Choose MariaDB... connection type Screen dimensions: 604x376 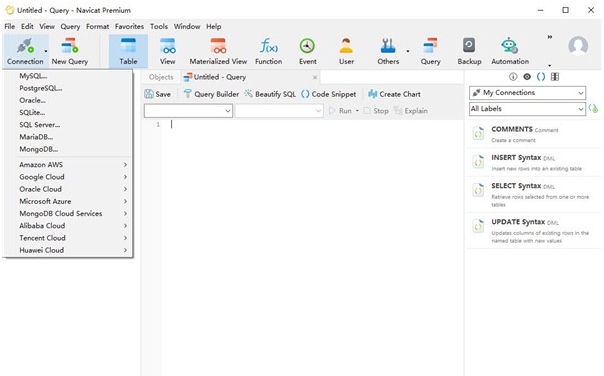tap(68, 137)
